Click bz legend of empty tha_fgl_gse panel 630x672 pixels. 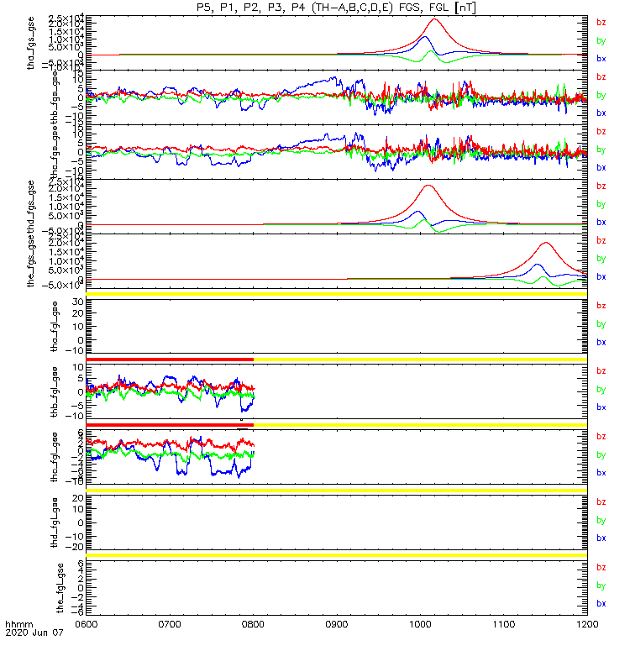[x=601, y=306]
